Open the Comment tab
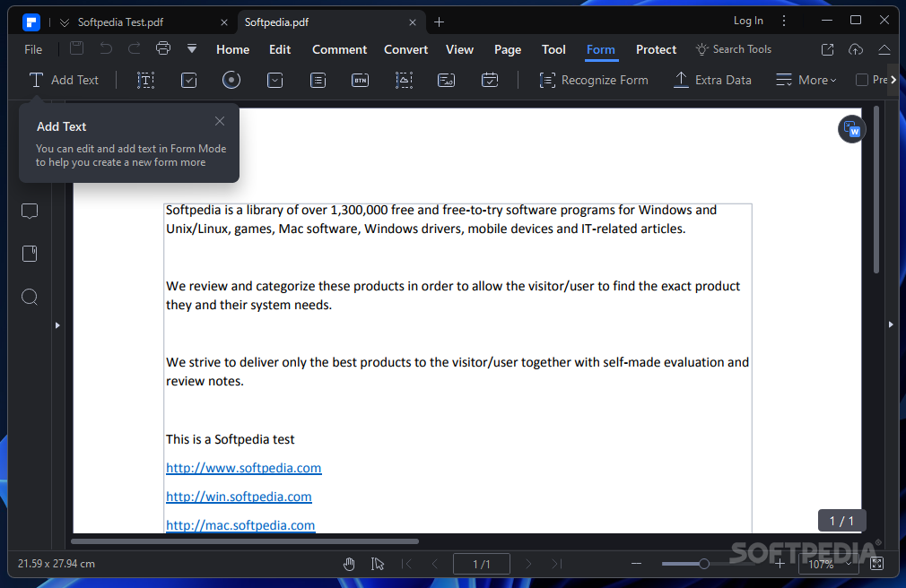The image size is (906, 588). coord(339,49)
